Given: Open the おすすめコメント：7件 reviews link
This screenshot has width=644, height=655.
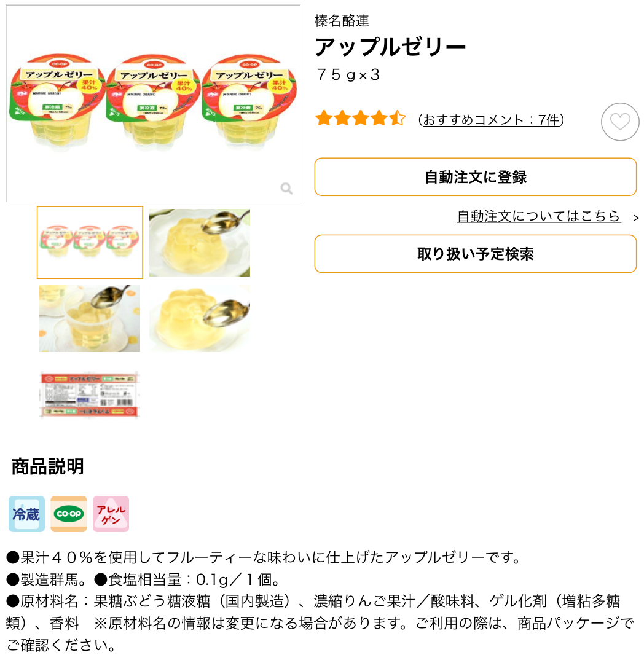Looking at the screenshot, I should coord(491,120).
